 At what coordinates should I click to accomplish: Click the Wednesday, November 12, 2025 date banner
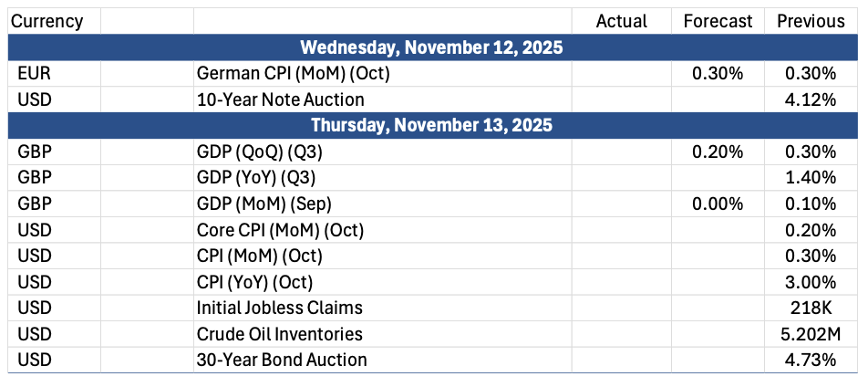[x=432, y=47]
